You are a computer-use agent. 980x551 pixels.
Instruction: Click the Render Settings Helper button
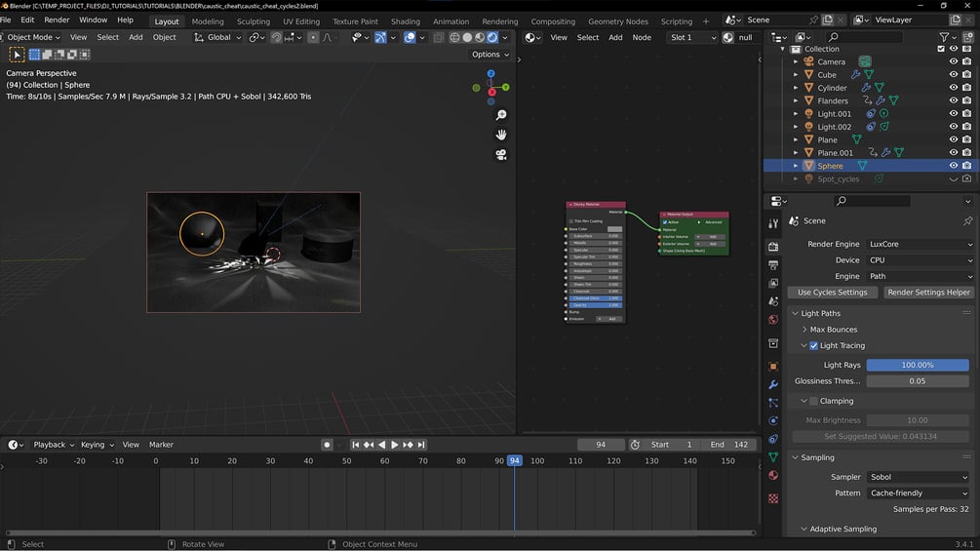(928, 293)
